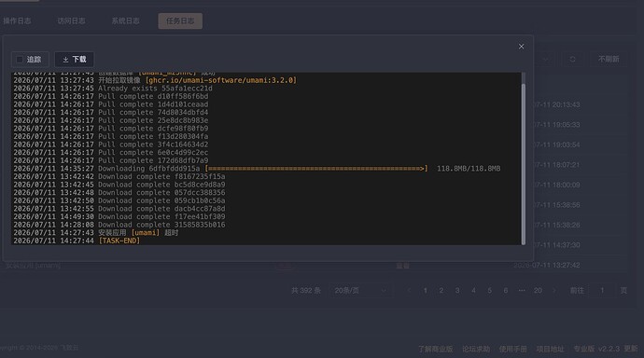Click the 118.8MB/118.8MB progress text

(x=469, y=169)
